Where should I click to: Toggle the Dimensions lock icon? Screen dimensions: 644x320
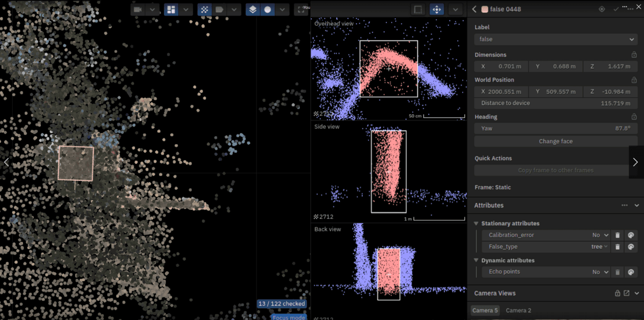pos(634,55)
